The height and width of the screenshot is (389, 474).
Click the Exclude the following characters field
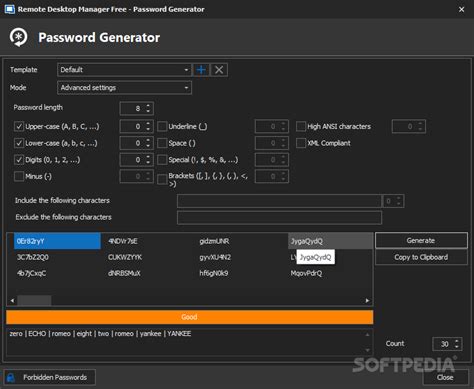pyautogui.click(x=279, y=218)
